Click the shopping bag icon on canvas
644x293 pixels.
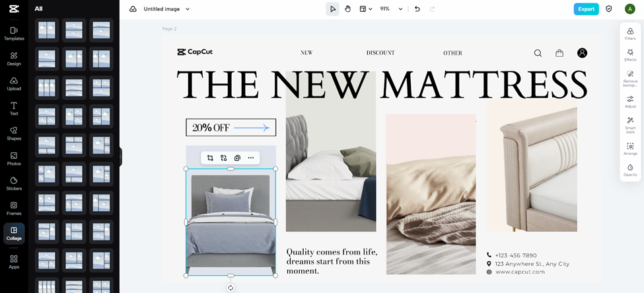click(x=559, y=53)
